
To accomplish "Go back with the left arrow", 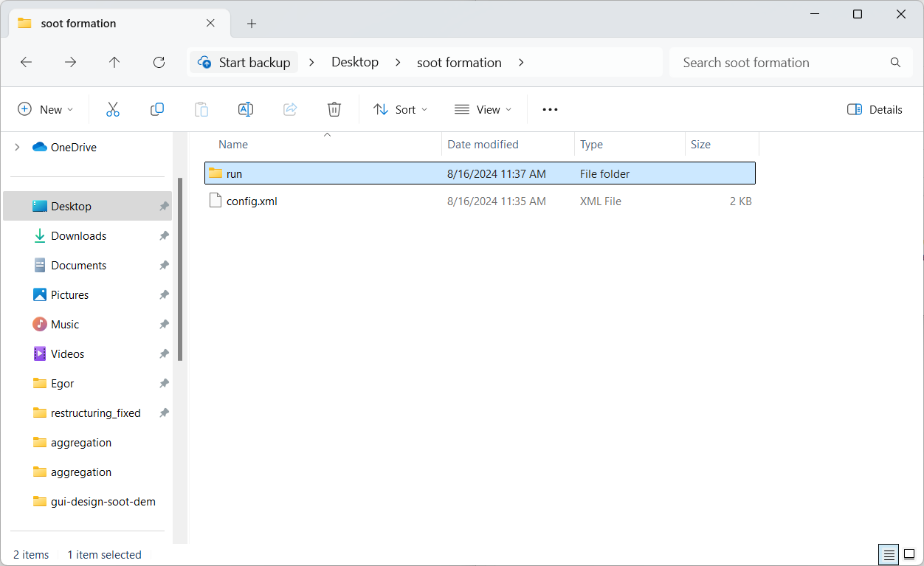I will click(26, 63).
